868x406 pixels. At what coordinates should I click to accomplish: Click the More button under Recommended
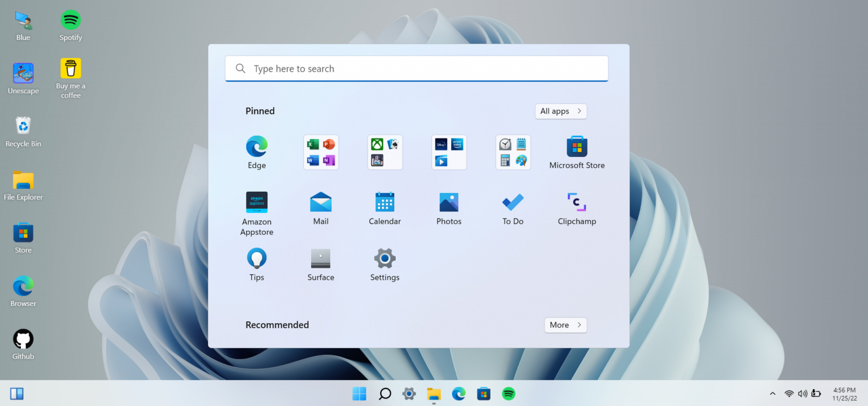[x=566, y=325]
